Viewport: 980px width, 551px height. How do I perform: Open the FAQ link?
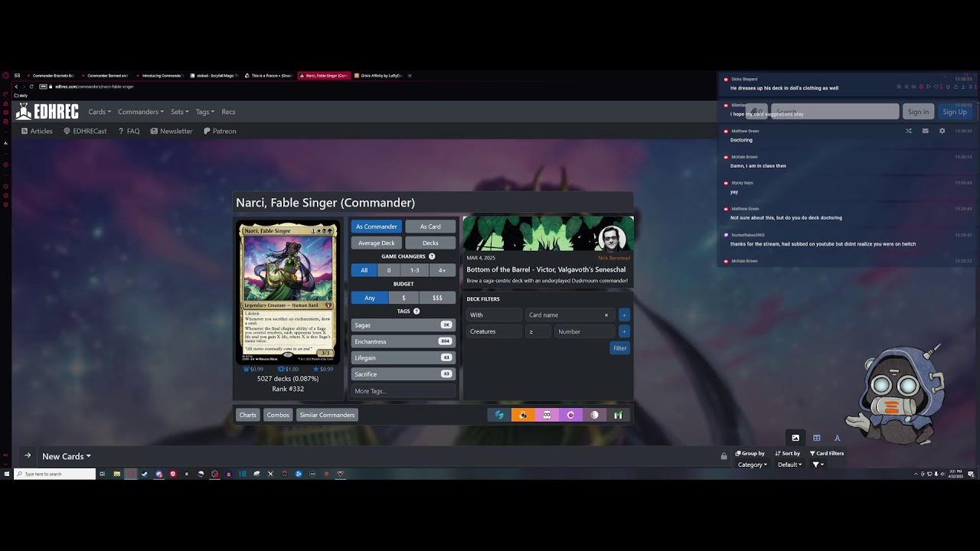(x=129, y=131)
